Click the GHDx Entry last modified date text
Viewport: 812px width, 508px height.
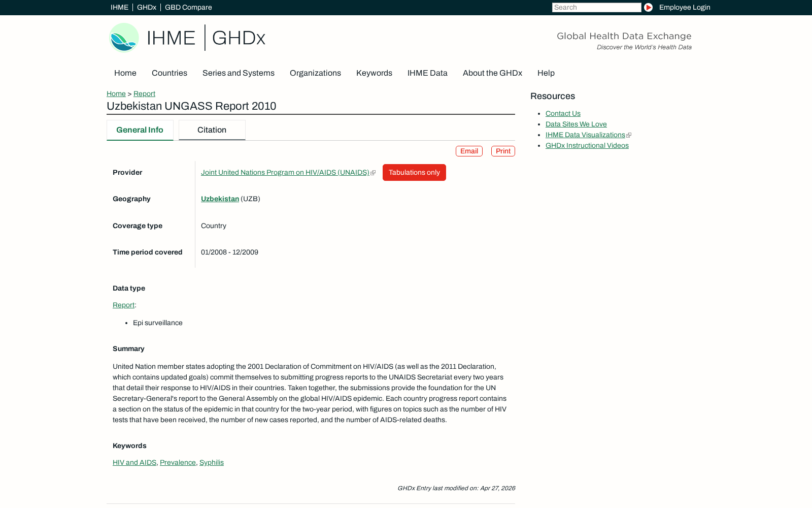(456, 488)
